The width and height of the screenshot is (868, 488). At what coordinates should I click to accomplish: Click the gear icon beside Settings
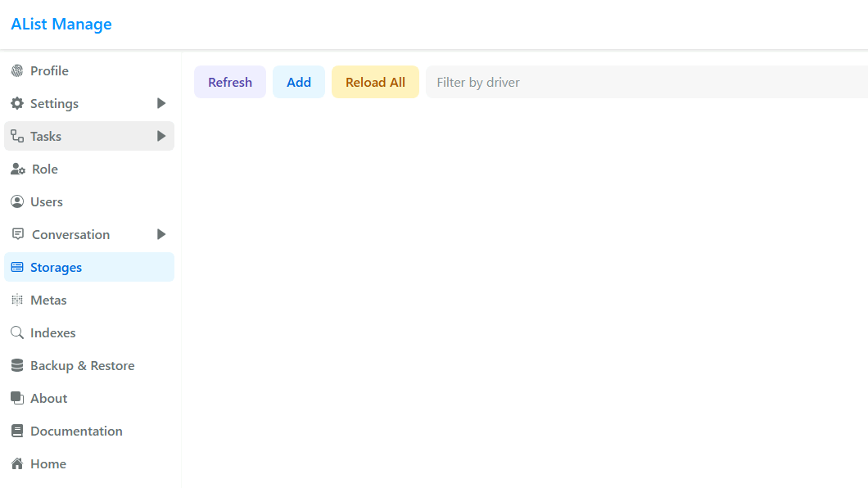pos(17,104)
